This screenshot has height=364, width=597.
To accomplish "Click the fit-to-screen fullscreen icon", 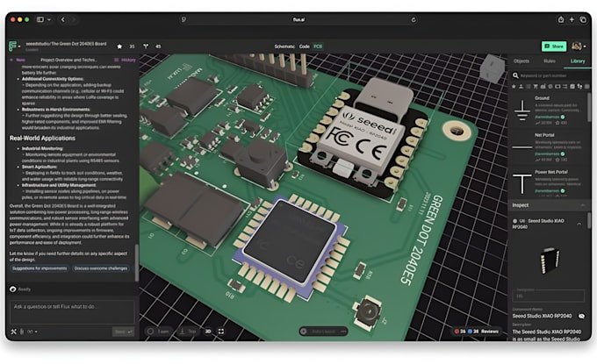I will coord(221,332).
